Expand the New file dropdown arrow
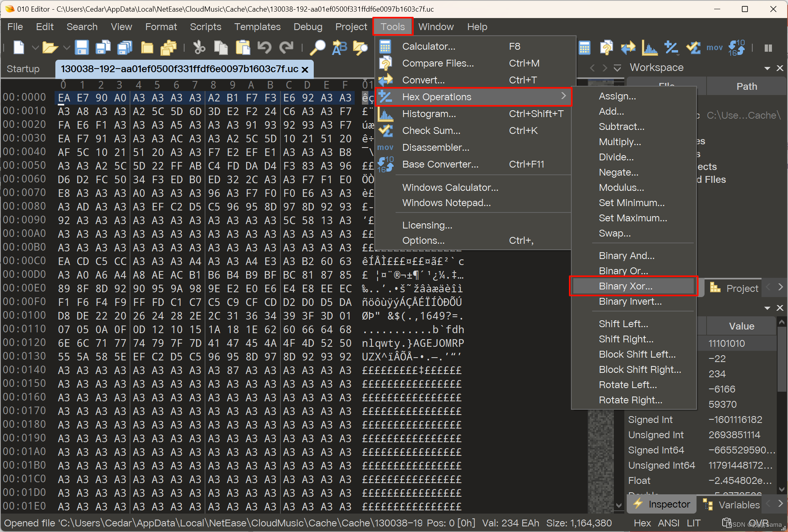 coord(35,48)
